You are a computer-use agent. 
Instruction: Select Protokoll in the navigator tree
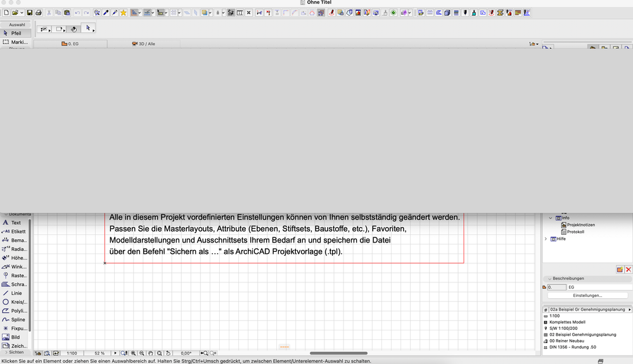pos(575,232)
